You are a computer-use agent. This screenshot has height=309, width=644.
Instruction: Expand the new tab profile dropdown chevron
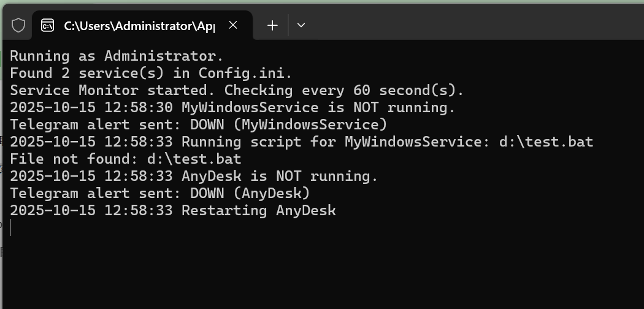pos(301,25)
